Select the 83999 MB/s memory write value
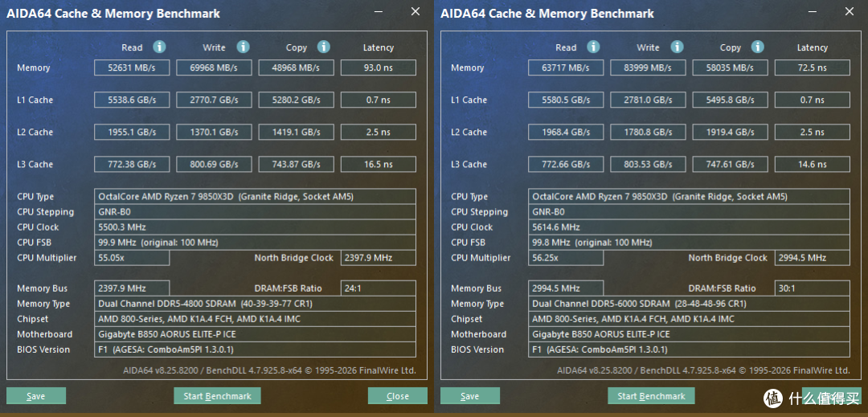 (x=649, y=68)
